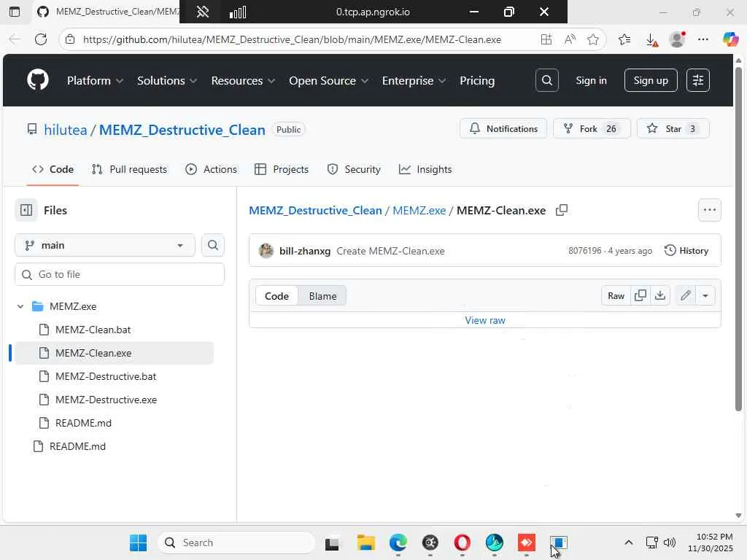Fork the repository button
Viewport: 747px width, 560px height.
592,128
